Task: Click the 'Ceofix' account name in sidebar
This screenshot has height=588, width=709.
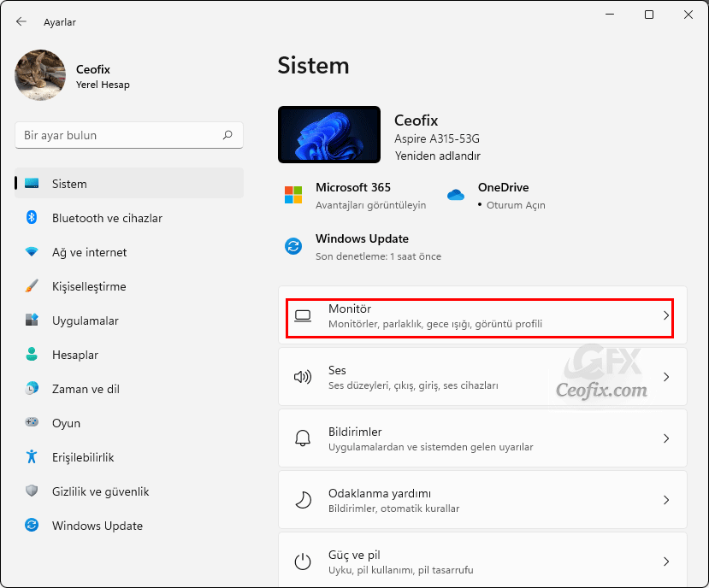Action: [x=92, y=69]
